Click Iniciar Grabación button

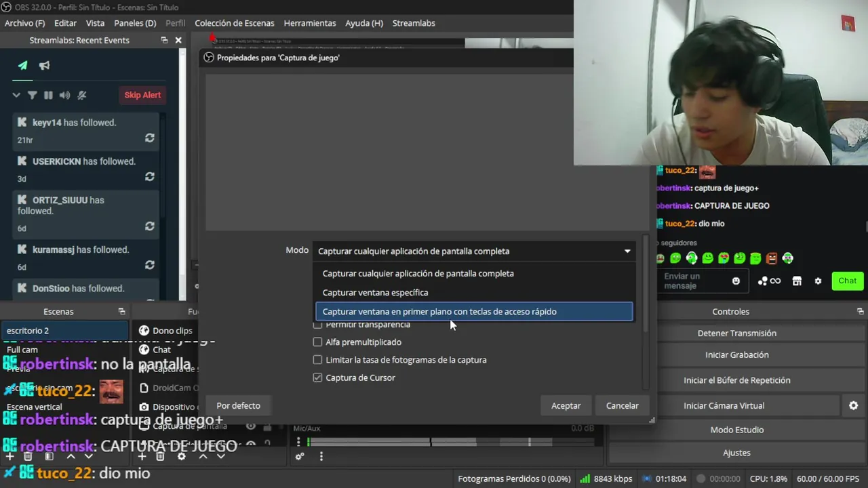coord(736,354)
